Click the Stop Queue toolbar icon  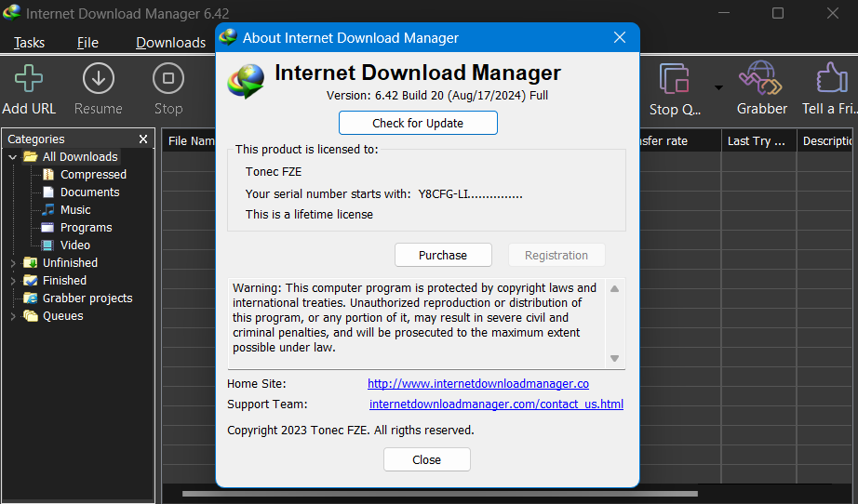click(675, 89)
